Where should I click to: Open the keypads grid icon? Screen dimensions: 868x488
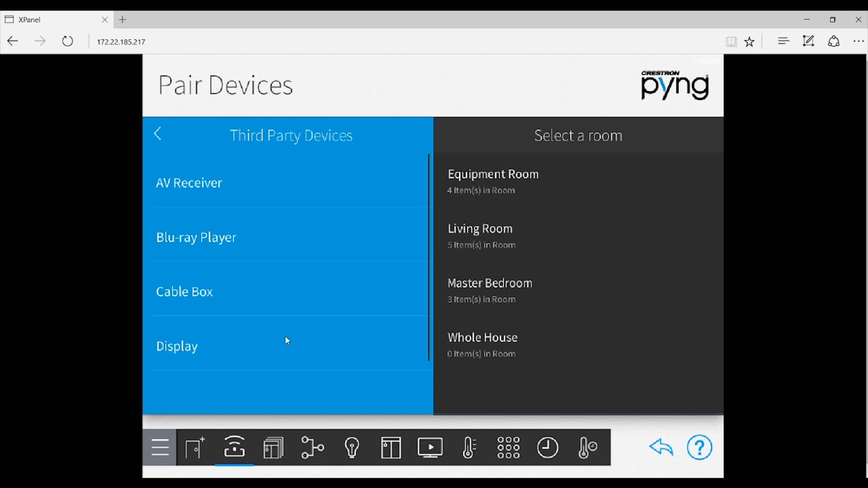509,447
